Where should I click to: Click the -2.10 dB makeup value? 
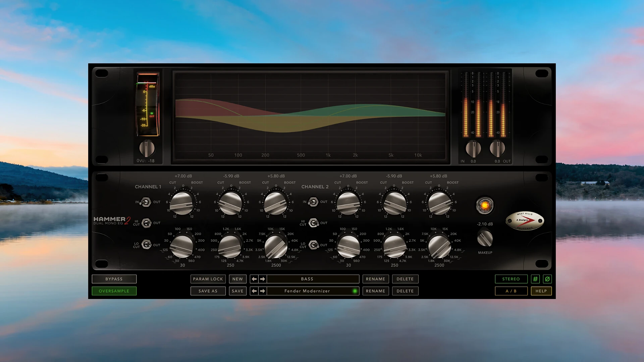485,224
